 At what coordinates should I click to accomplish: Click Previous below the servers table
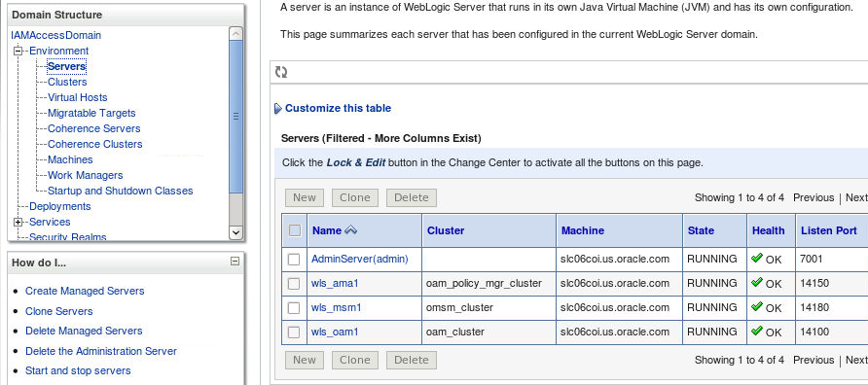click(x=814, y=360)
